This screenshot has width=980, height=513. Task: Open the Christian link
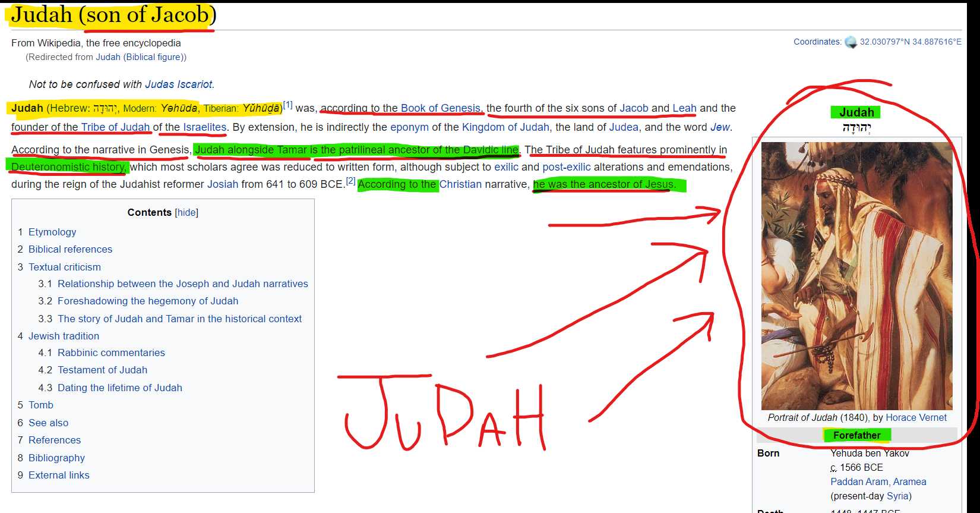pyautogui.click(x=460, y=184)
